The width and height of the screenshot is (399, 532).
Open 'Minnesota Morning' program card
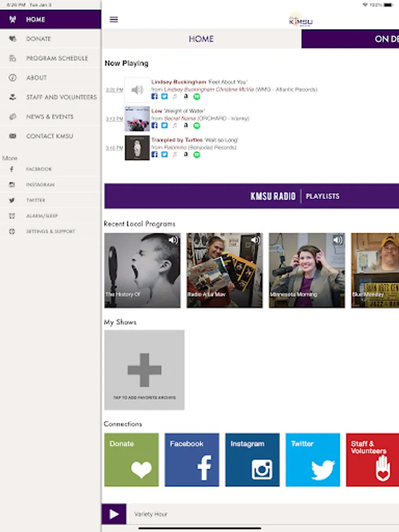tap(307, 270)
